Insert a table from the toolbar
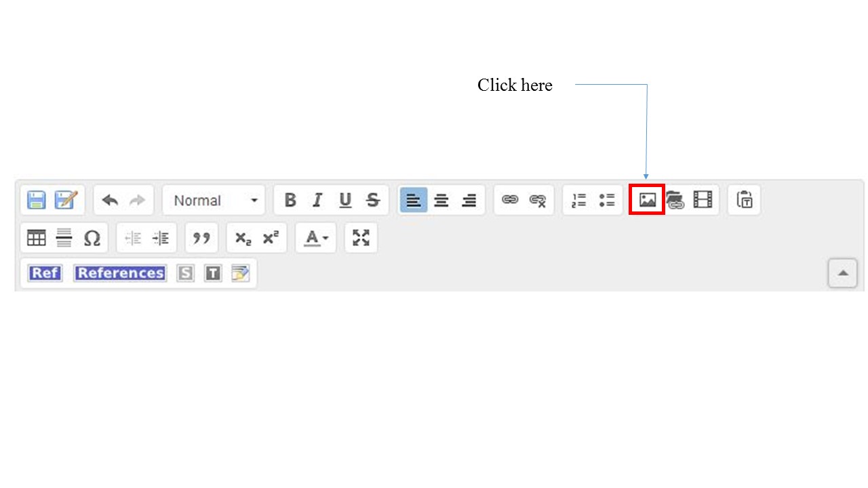Image resolution: width=868 pixels, height=488 pixels. [36, 238]
